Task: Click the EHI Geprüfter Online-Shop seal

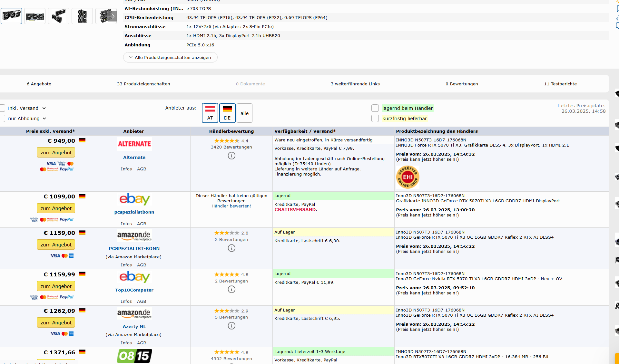Action: coord(408,177)
